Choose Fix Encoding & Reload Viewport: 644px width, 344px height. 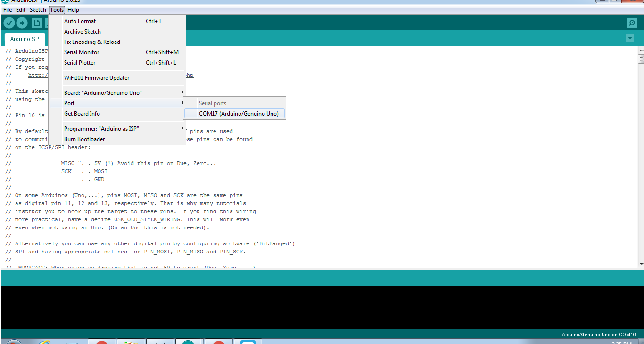[x=117, y=42]
